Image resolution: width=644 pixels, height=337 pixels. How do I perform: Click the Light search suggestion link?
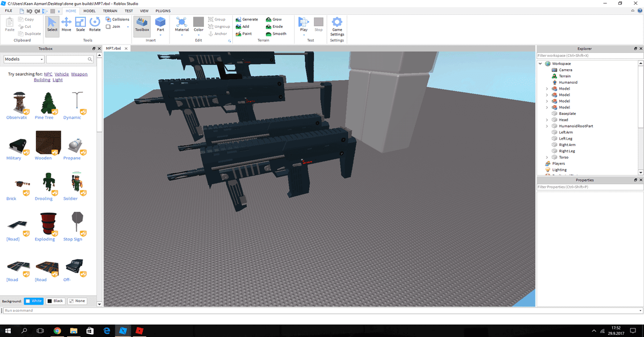point(57,80)
